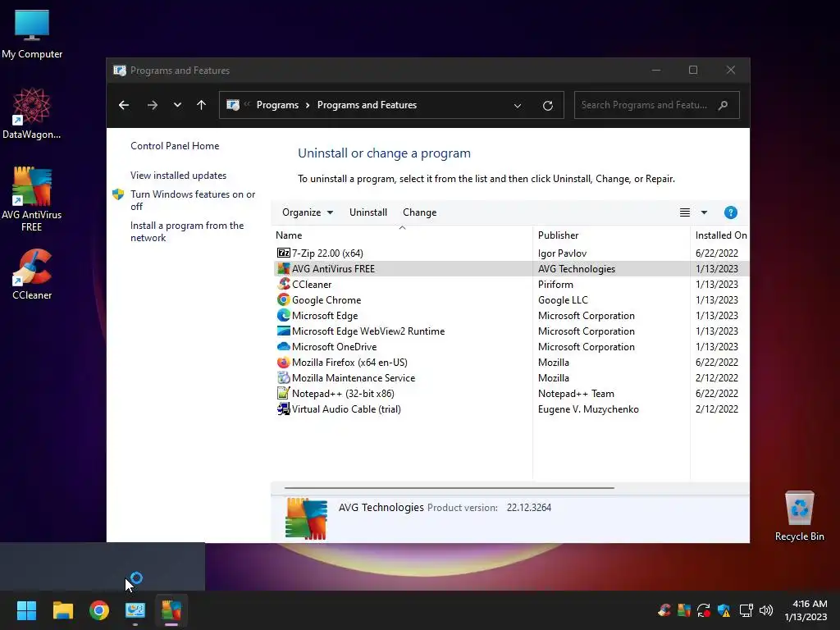Open File Explorer from the taskbar
The image size is (840, 630).
point(62,610)
